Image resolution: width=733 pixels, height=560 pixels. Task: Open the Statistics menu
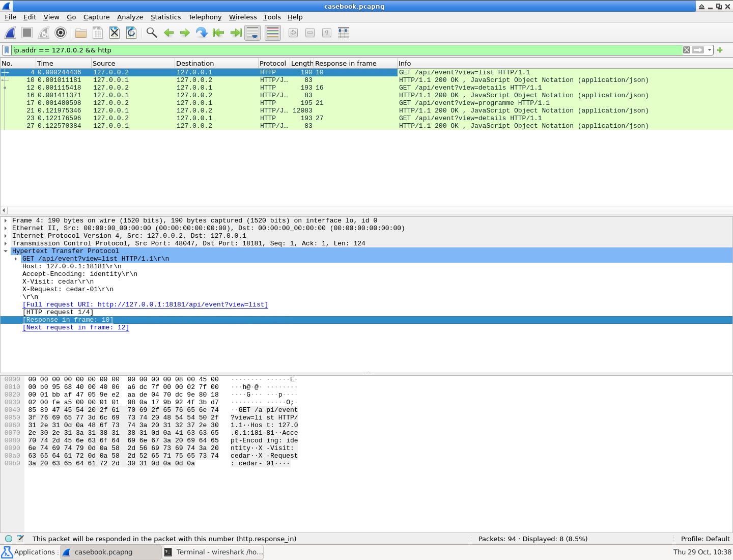tap(165, 17)
